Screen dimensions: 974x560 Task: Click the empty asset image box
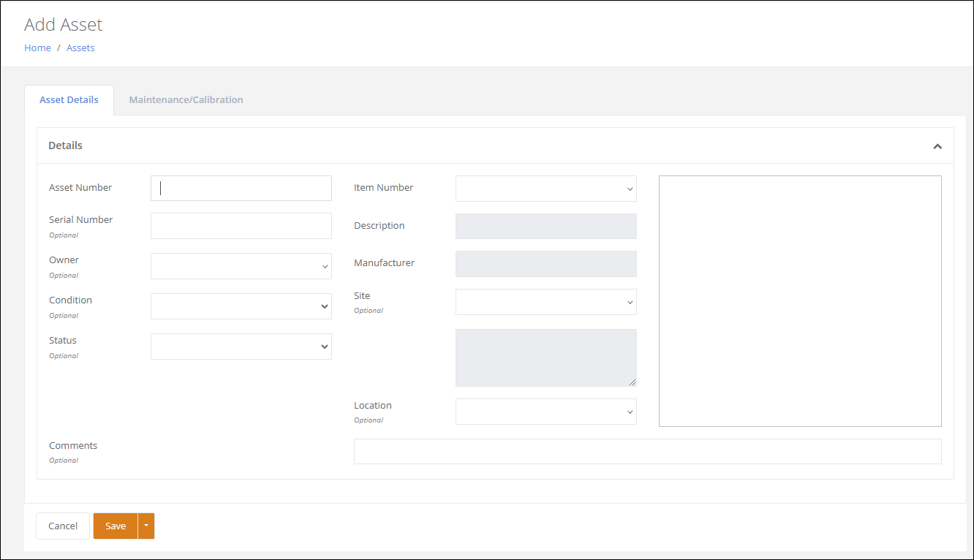pos(800,301)
